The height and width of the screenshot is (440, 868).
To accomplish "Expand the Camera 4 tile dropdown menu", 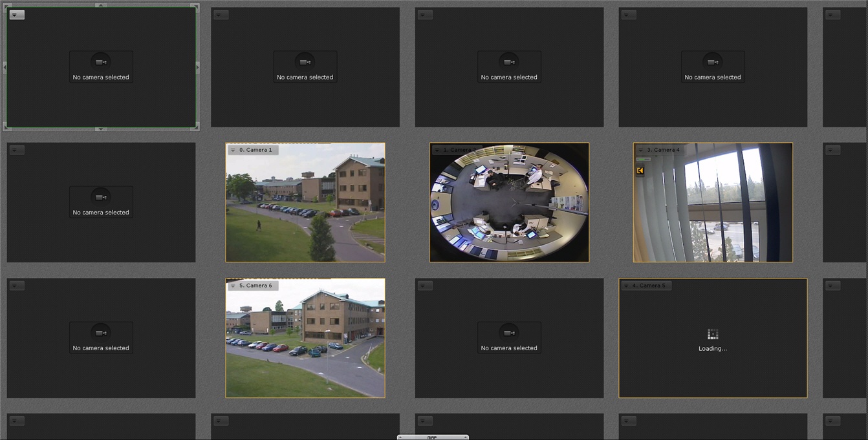I will coord(641,150).
